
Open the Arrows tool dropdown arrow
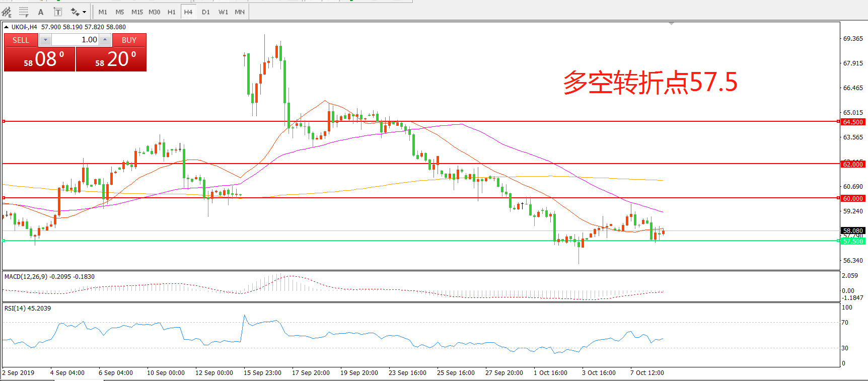pos(84,12)
